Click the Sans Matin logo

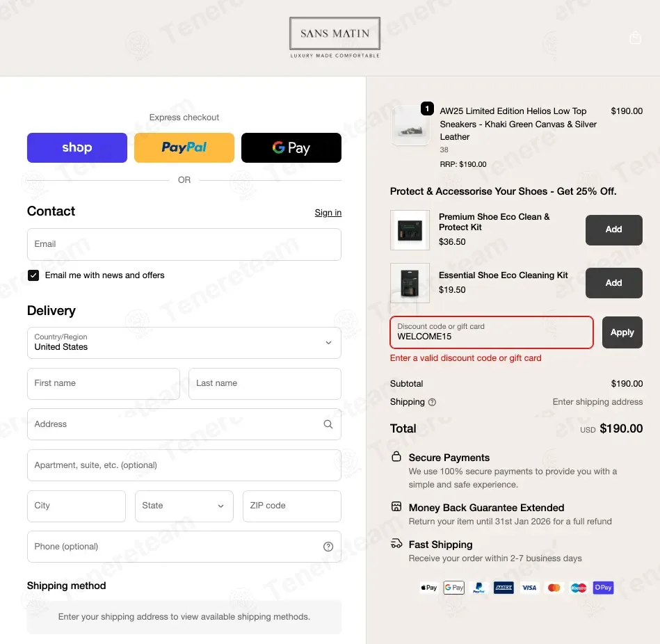coord(335,38)
